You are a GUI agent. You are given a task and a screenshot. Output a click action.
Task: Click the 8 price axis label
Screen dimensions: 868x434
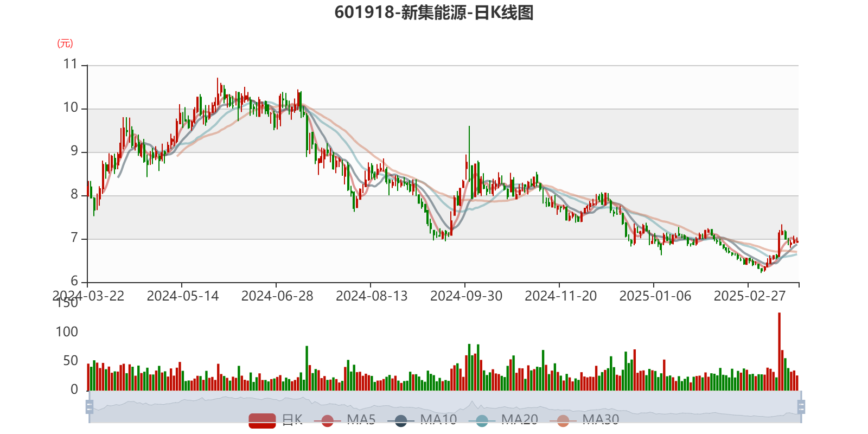coord(74,195)
